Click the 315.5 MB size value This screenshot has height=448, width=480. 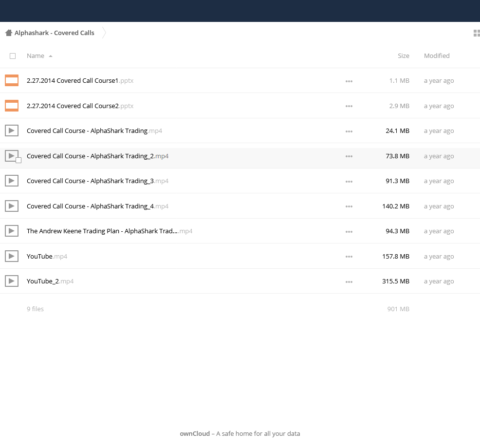click(395, 281)
